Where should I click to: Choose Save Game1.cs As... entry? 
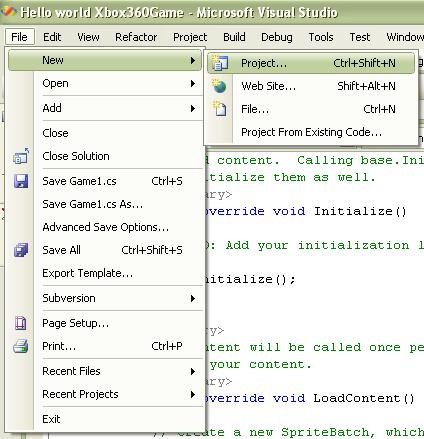[x=105, y=204]
